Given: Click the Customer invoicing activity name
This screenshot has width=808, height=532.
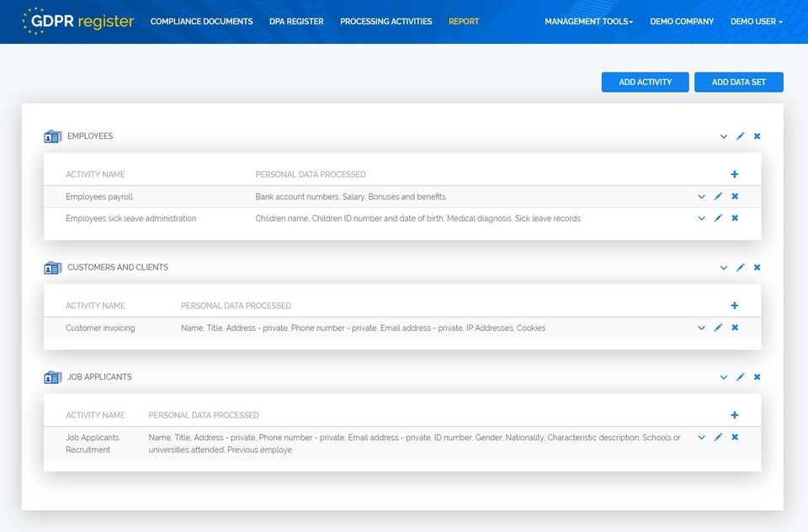Looking at the screenshot, I should coord(100,327).
